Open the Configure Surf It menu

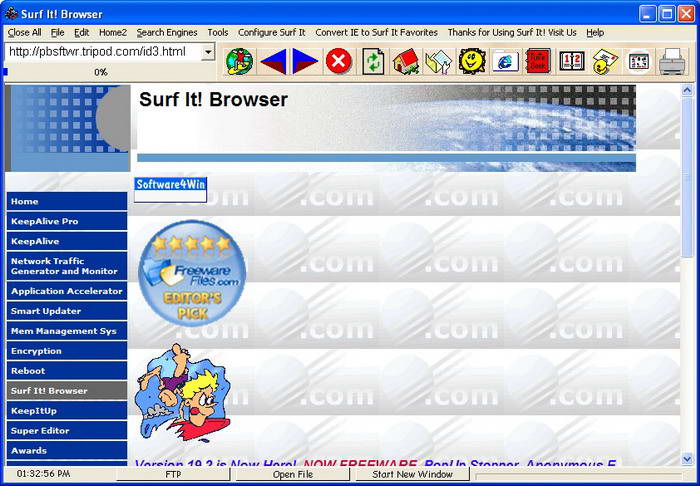271,33
